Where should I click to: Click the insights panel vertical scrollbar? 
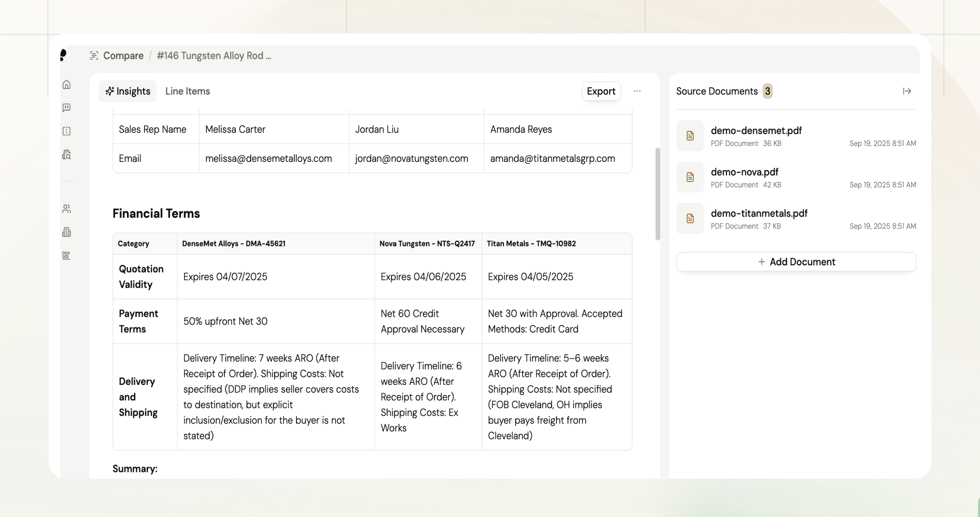pyautogui.click(x=658, y=194)
